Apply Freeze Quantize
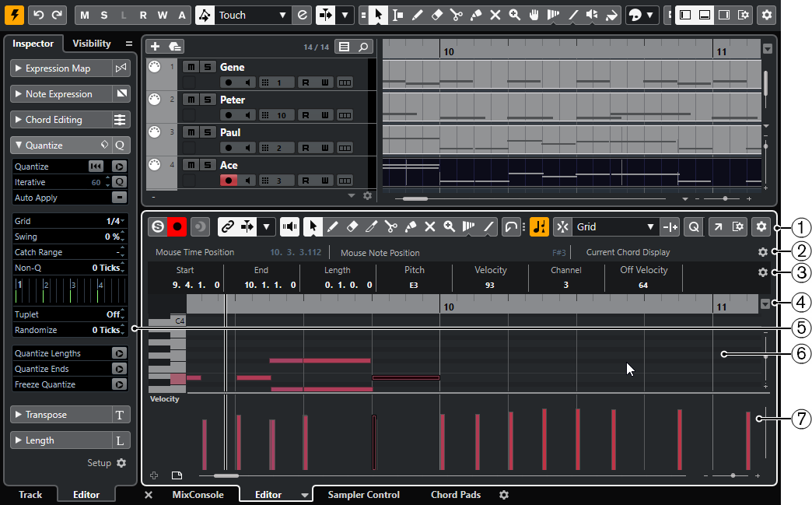This screenshot has height=505, width=812. 119,384
